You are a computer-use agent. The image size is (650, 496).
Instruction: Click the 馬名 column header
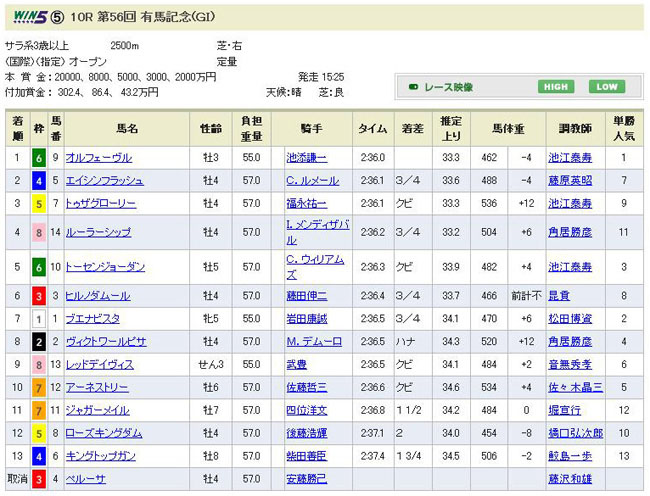pyautogui.click(x=127, y=129)
